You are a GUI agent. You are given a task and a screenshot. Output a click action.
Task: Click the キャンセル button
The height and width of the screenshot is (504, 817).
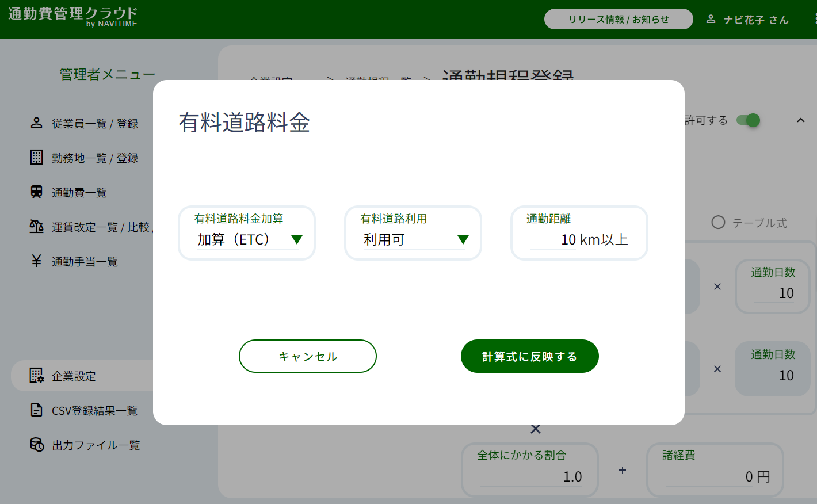(308, 356)
